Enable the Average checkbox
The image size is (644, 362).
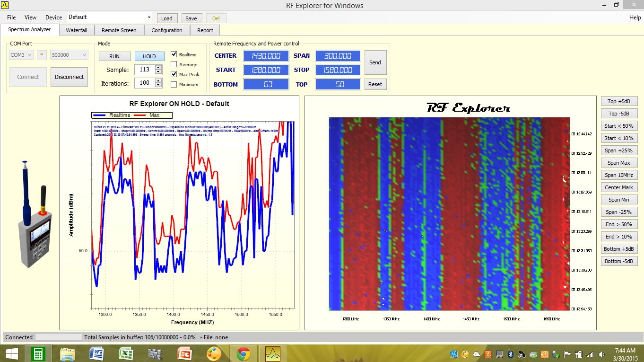pyautogui.click(x=174, y=64)
